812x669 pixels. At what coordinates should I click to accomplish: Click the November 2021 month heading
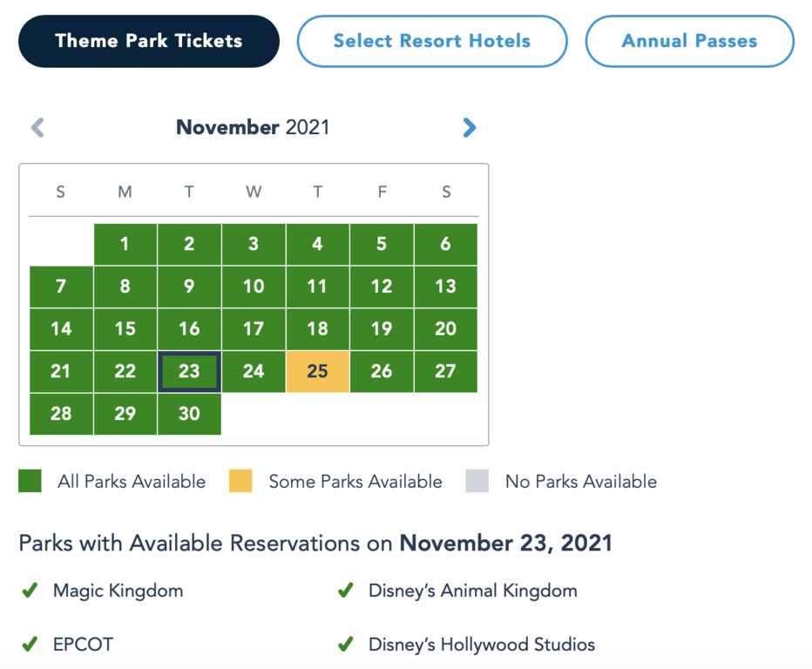[253, 128]
